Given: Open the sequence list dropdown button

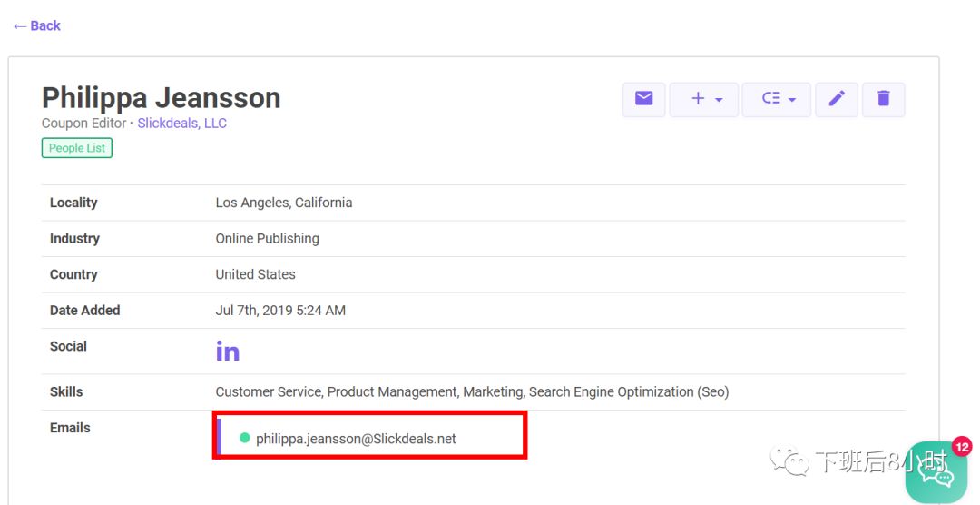Looking at the screenshot, I should 776,100.
